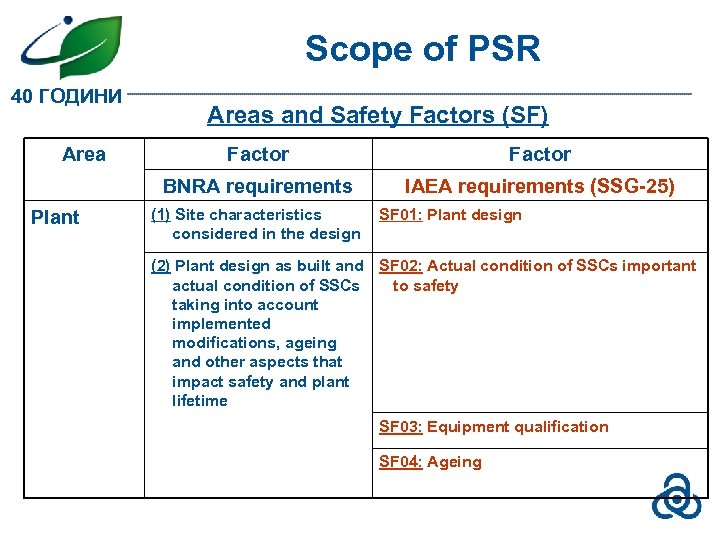The image size is (720, 540).
Task: Select the "Factor" header above BNRA requirements
Action: click(258, 154)
